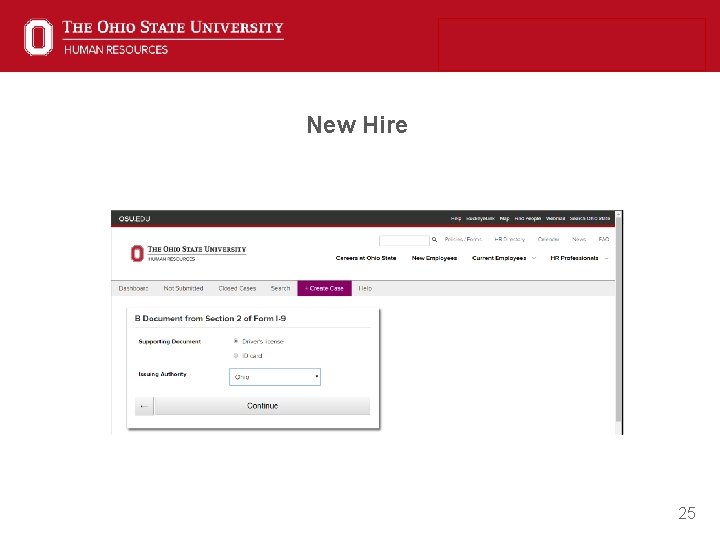Open the New Employees link
The height and width of the screenshot is (540, 720).
coord(434,258)
